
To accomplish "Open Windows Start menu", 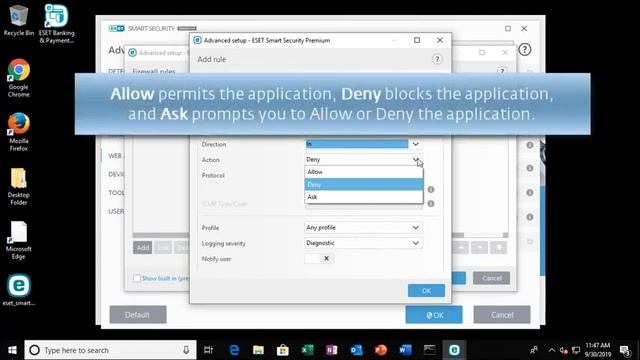I will coord(12,350).
